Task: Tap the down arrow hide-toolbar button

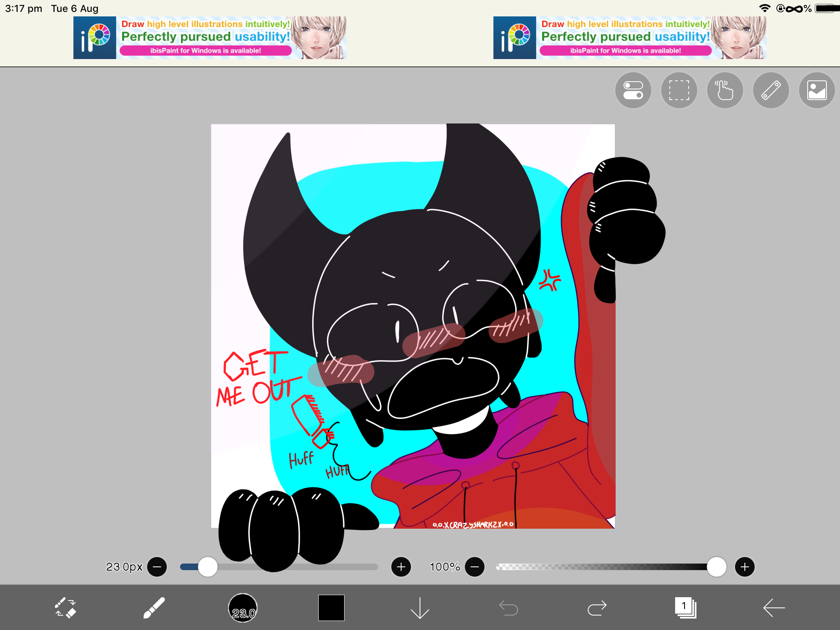Action: (x=420, y=607)
